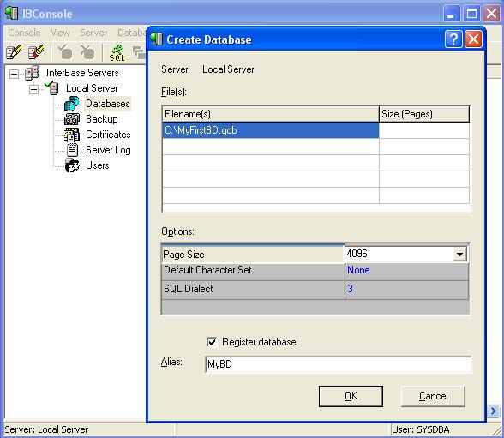Click the Local Server icon with checkmark

coord(51,87)
